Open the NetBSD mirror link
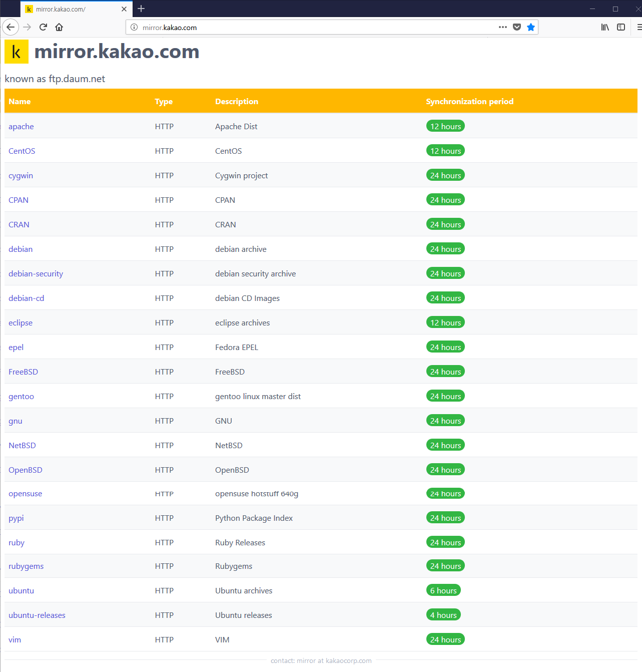The image size is (642, 672). pyautogui.click(x=22, y=445)
